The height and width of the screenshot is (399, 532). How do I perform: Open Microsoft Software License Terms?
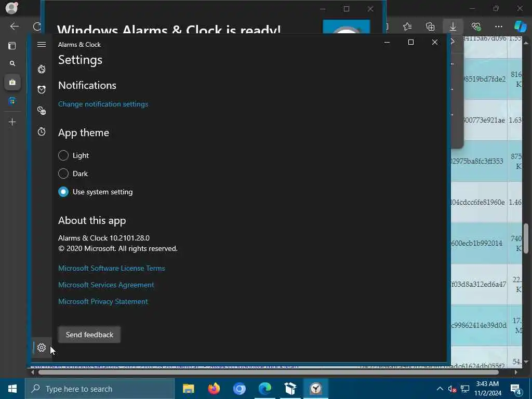point(112,268)
